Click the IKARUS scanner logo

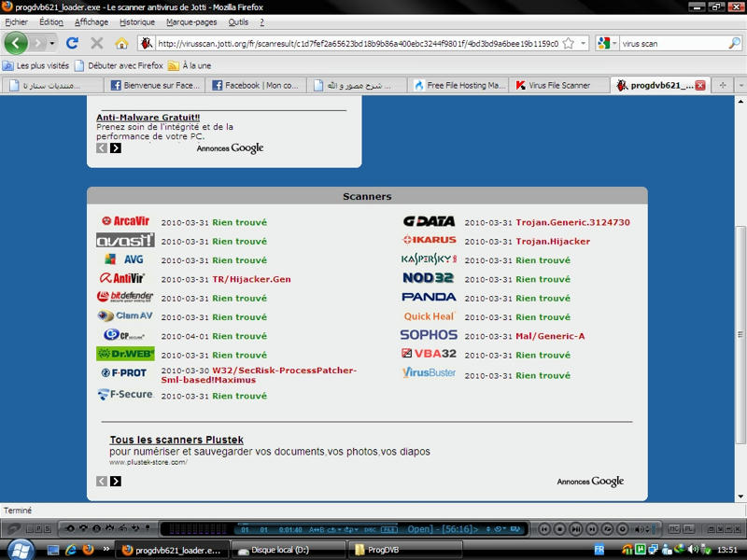(430, 240)
